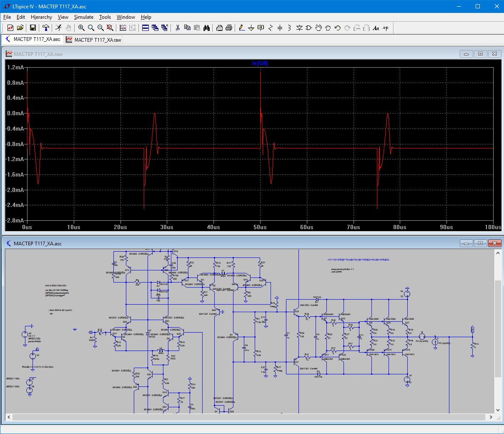Select the Draw Wire pencil tool
This screenshot has height=434, width=504.
coord(242,28)
